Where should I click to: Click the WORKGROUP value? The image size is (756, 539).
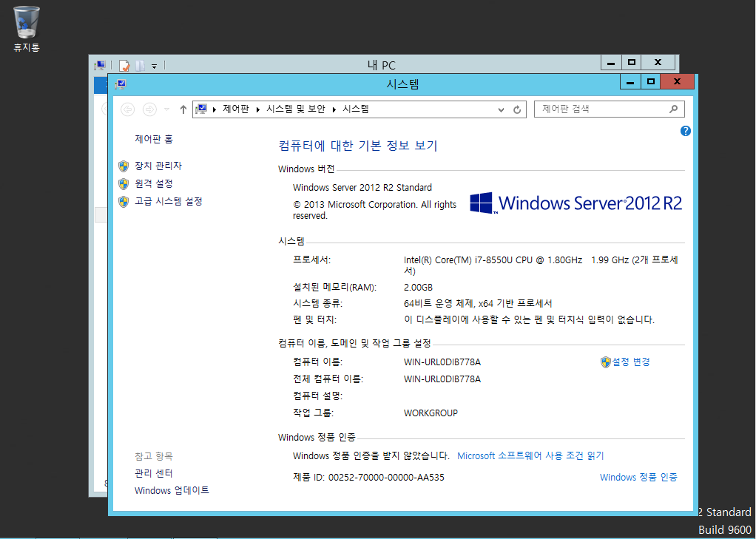[431, 413]
